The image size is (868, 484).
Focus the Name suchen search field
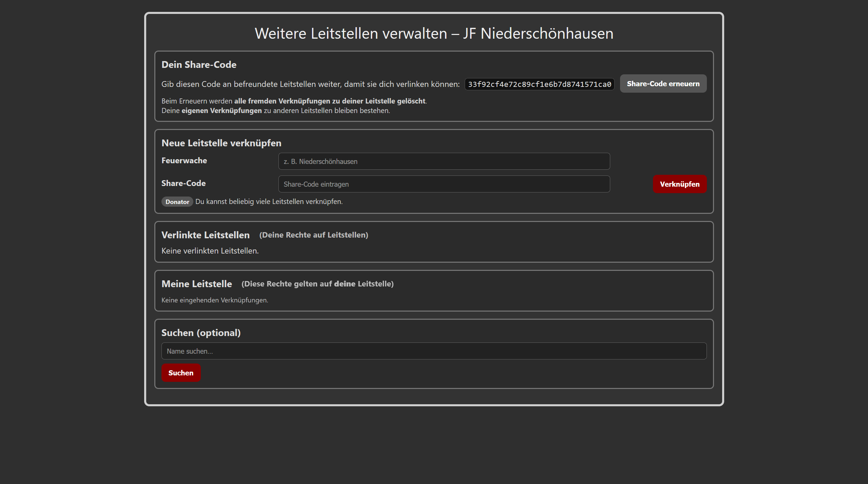point(434,351)
